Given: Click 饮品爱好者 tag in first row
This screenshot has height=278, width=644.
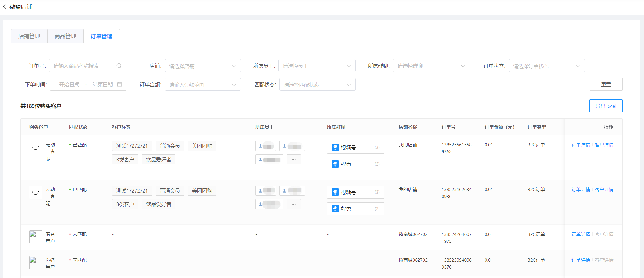Looking at the screenshot, I should tap(158, 159).
